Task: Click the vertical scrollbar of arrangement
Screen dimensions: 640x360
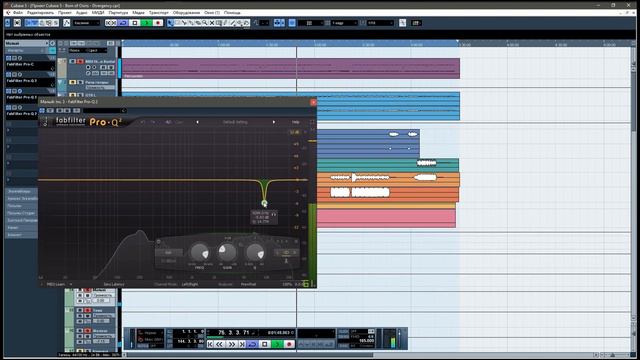Action: (x=634, y=196)
